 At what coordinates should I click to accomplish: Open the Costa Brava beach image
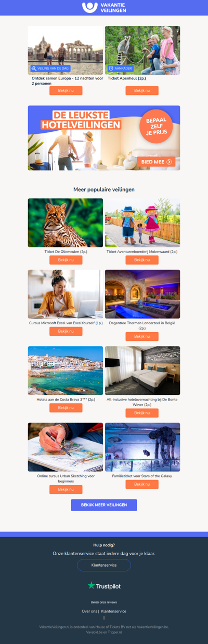point(66,371)
